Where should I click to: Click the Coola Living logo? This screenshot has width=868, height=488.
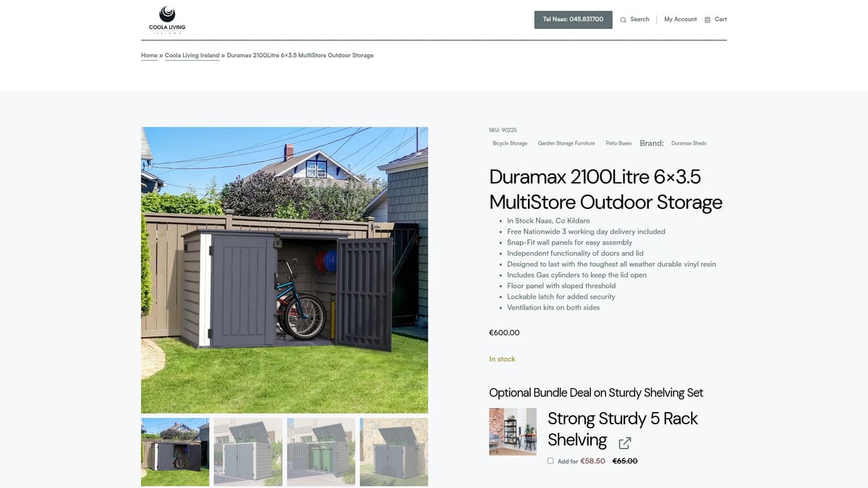point(167,20)
